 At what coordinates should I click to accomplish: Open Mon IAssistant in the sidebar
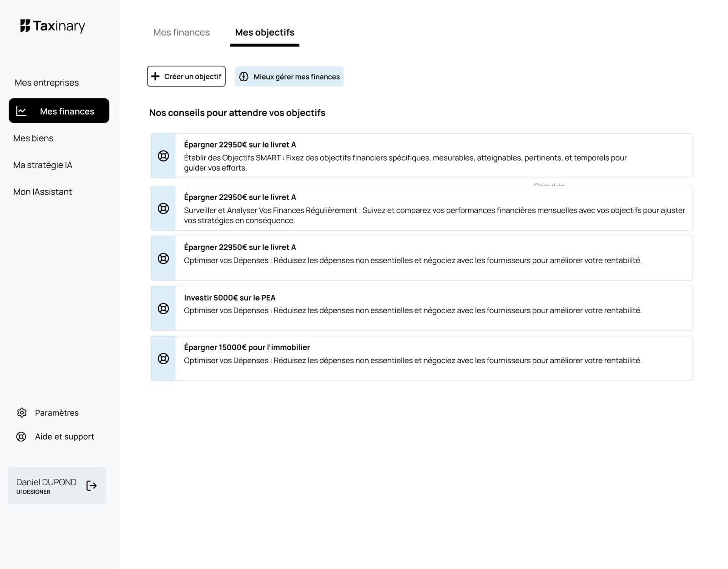(43, 192)
